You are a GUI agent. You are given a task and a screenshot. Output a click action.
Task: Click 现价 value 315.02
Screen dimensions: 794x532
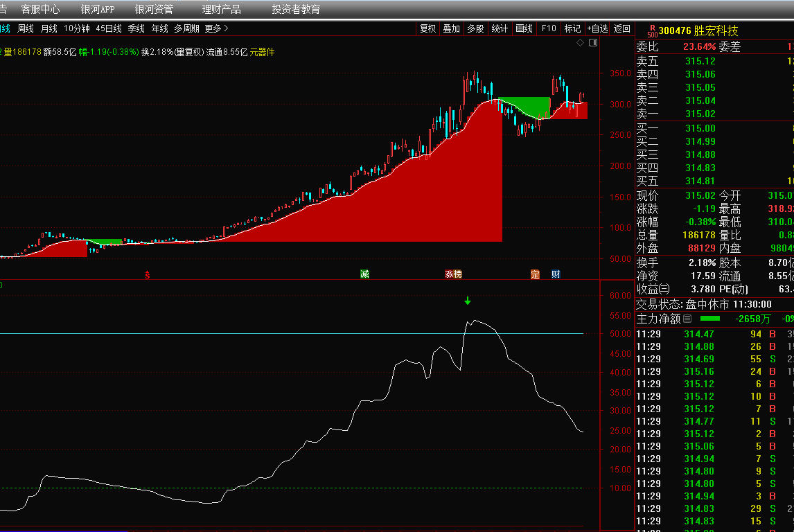700,195
